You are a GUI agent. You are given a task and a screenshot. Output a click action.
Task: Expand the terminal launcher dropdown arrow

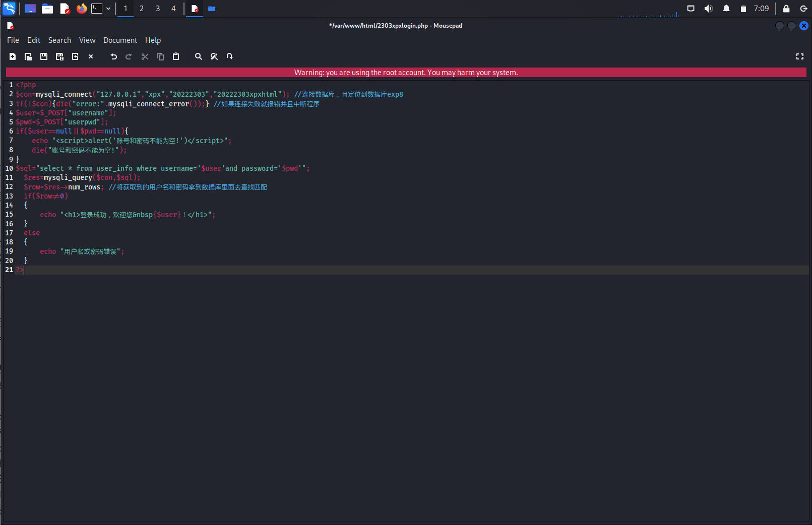point(108,9)
